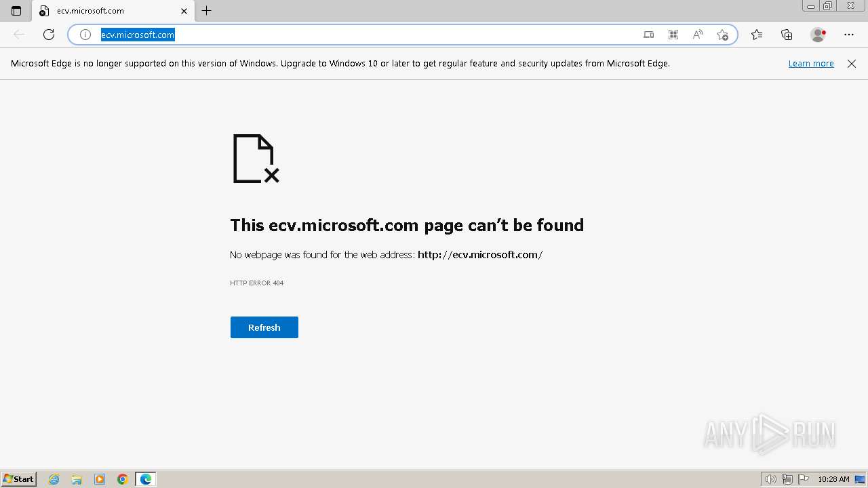Image resolution: width=868 pixels, height=488 pixels.
Task: View site information icon in address bar
Action: 85,35
